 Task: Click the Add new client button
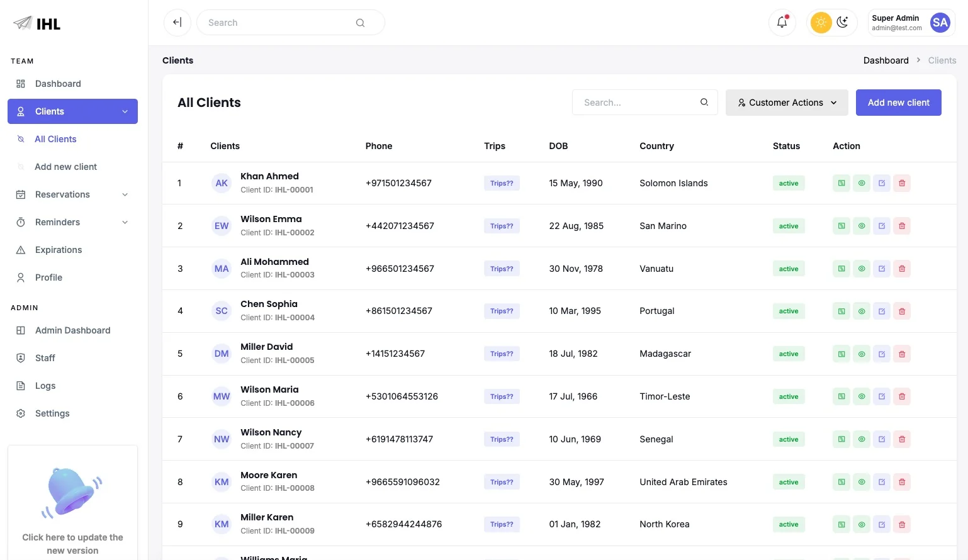point(898,103)
